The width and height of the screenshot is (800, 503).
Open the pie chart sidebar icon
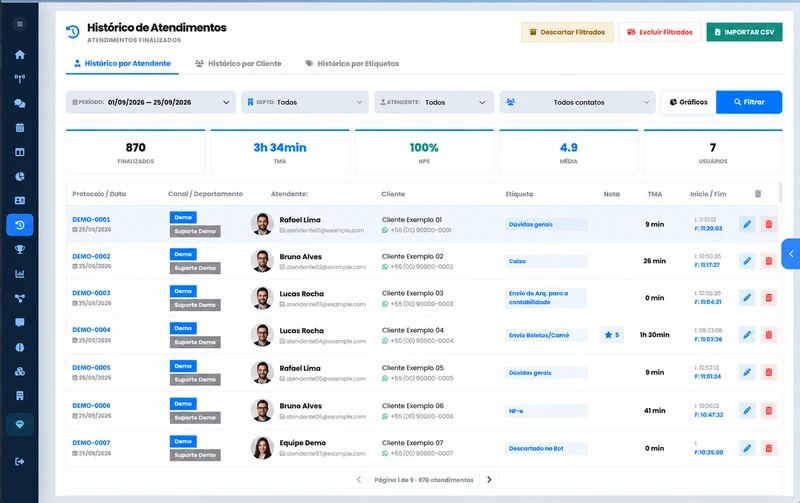(x=19, y=177)
